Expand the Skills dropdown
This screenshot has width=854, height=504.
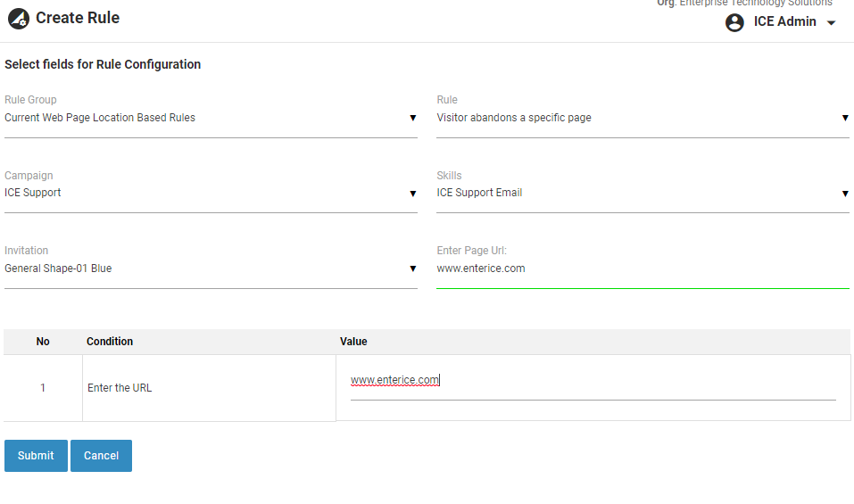(x=643, y=193)
